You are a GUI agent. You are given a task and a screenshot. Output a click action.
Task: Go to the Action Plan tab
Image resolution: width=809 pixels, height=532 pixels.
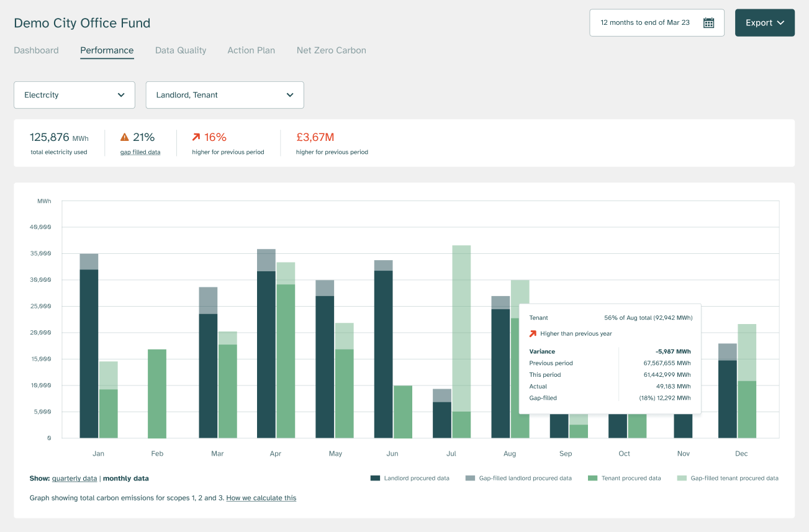pyautogui.click(x=251, y=50)
